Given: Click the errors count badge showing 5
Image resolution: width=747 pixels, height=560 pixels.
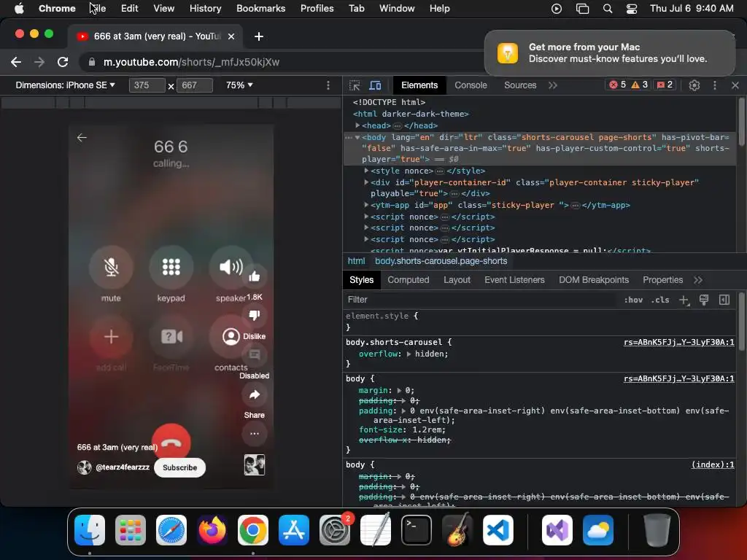Looking at the screenshot, I should 617,85.
